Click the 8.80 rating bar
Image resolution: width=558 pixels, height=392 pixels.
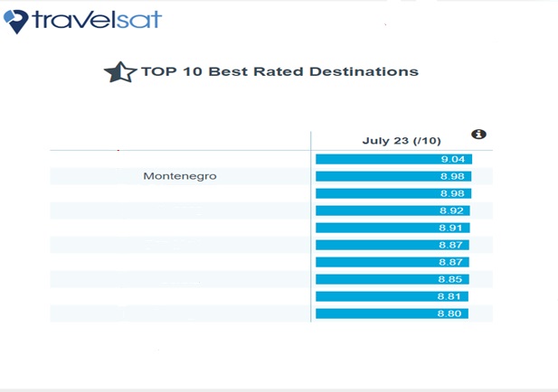(x=392, y=313)
